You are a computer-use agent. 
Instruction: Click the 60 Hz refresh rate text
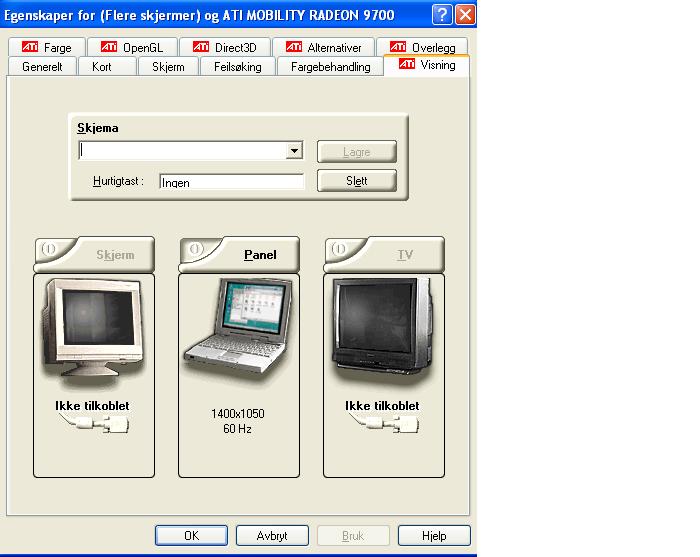pos(238,429)
